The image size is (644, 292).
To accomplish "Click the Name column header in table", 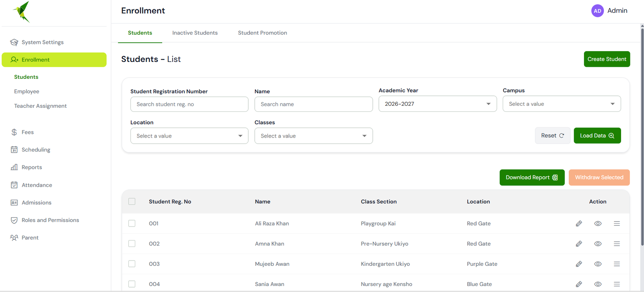I will 262,202.
